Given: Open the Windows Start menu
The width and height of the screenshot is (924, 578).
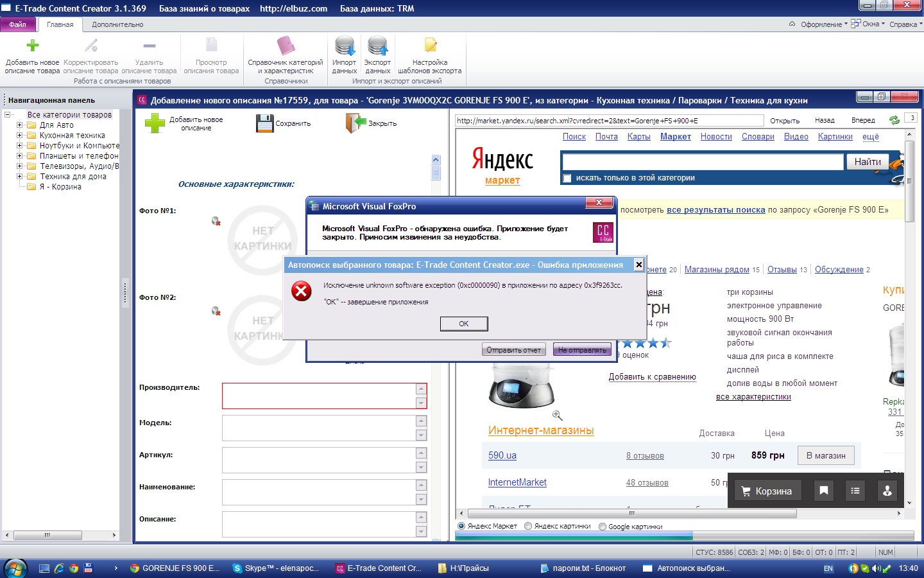Looking at the screenshot, I should pyautogui.click(x=15, y=568).
